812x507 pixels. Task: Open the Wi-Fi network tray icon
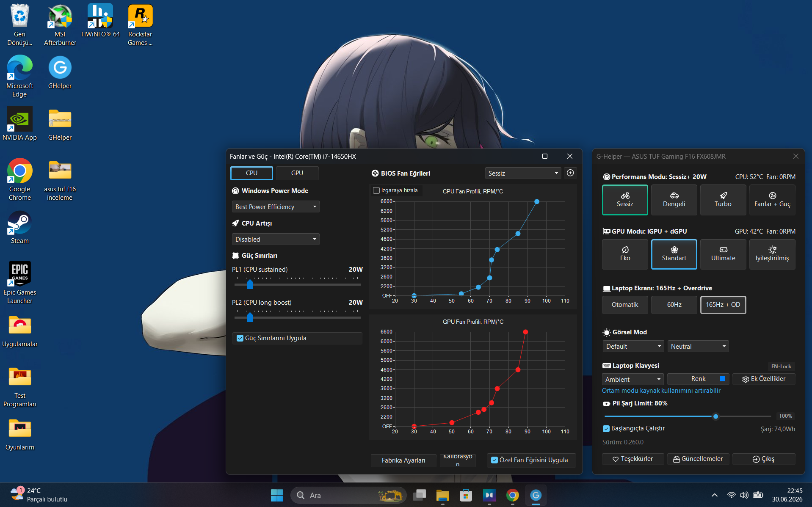(731, 495)
